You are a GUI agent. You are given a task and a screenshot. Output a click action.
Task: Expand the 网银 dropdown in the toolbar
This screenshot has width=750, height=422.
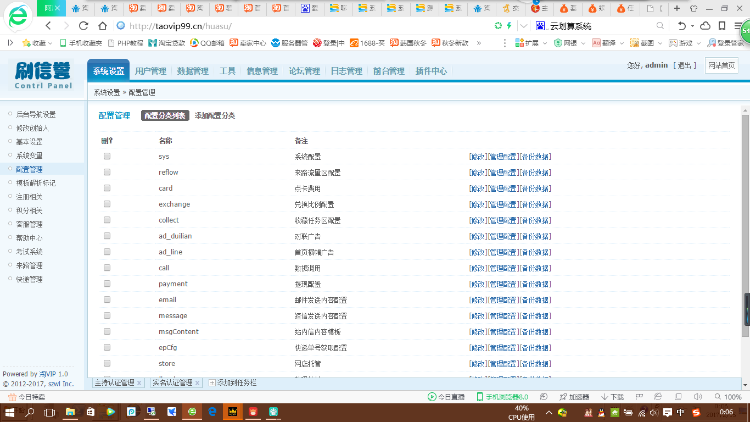point(583,43)
